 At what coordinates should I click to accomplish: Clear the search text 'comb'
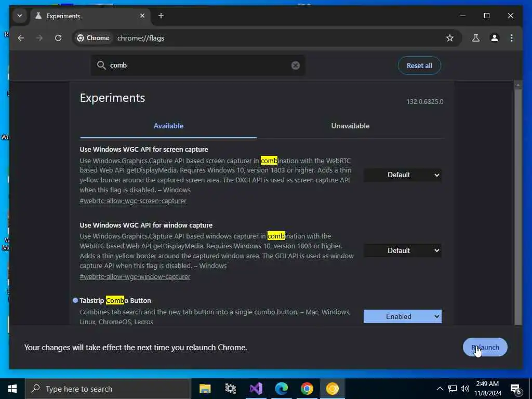296,65
